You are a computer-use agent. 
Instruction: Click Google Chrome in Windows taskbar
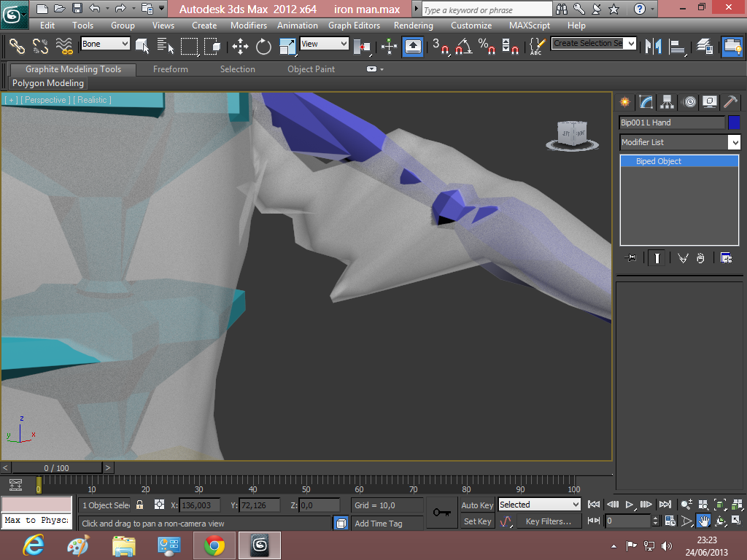[214, 545]
